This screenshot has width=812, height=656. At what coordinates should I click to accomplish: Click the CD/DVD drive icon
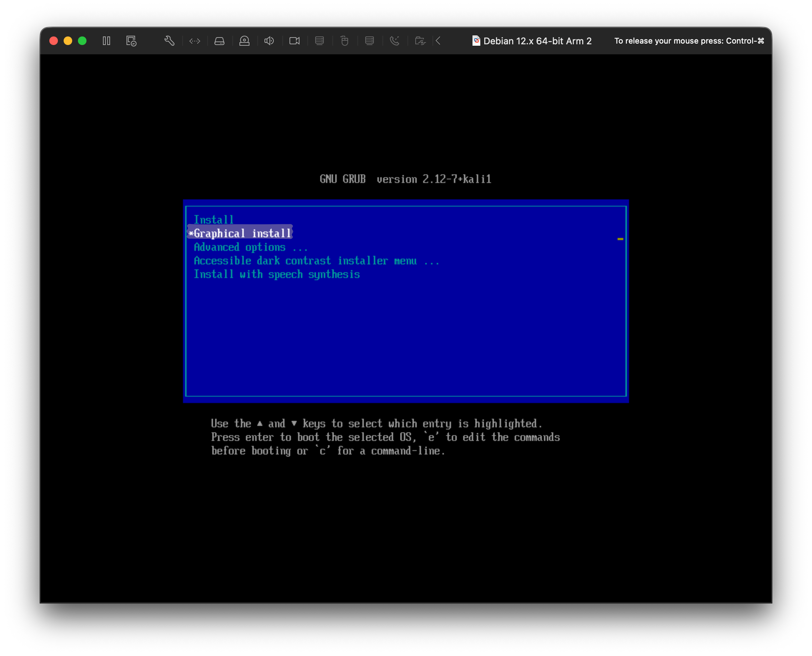(244, 41)
